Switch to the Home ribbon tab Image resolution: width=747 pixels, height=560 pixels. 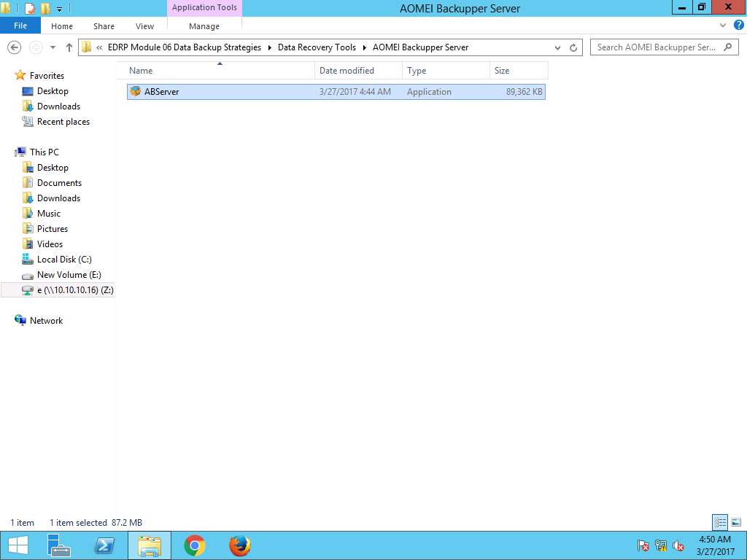click(x=62, y=26)
